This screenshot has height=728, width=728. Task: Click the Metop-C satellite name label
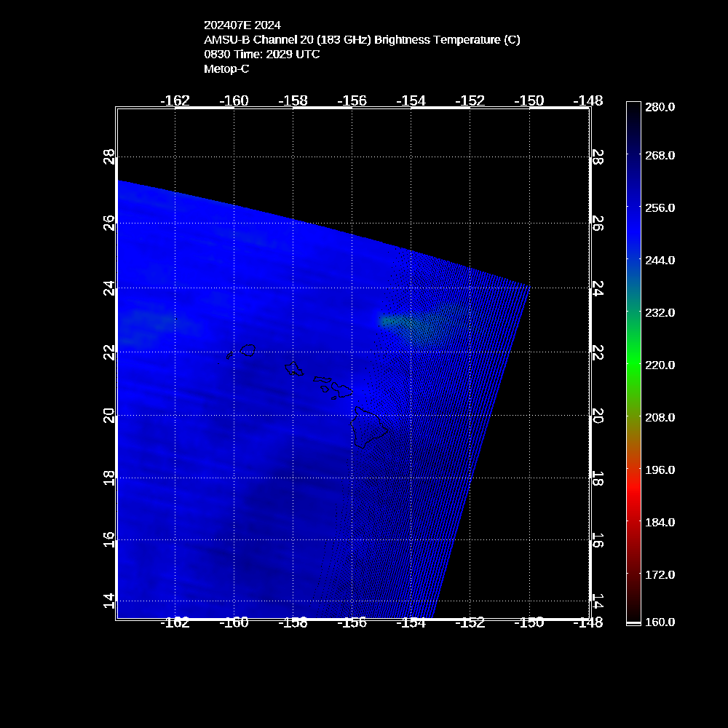(226, 68)
